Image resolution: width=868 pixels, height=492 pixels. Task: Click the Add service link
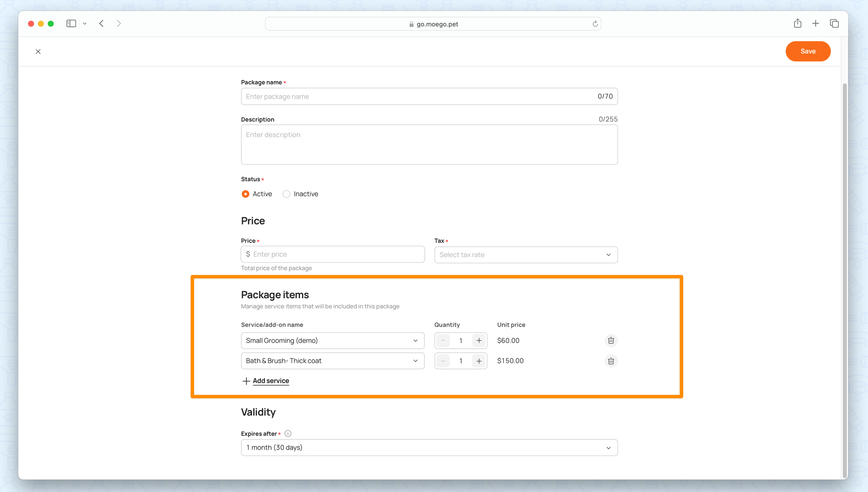tap(270, 381)
